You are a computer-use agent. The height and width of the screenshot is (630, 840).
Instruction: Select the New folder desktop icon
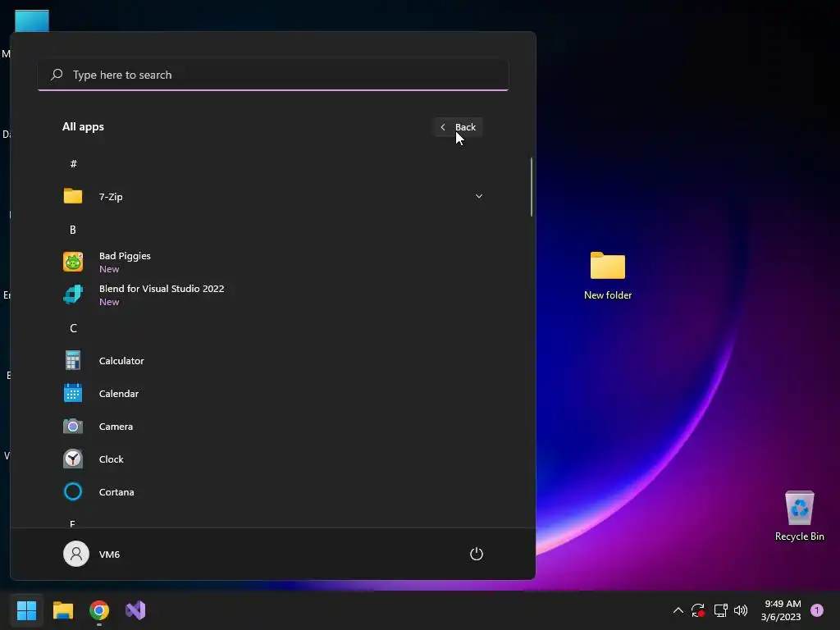(608, 276)
